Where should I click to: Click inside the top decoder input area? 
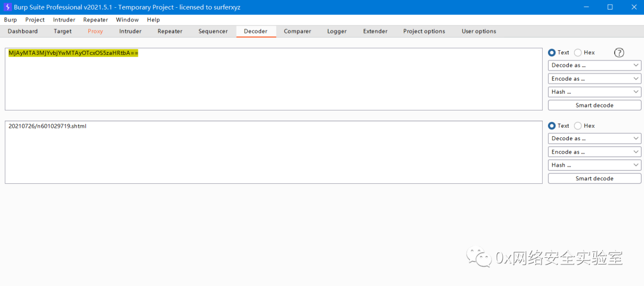coord(274,79)
